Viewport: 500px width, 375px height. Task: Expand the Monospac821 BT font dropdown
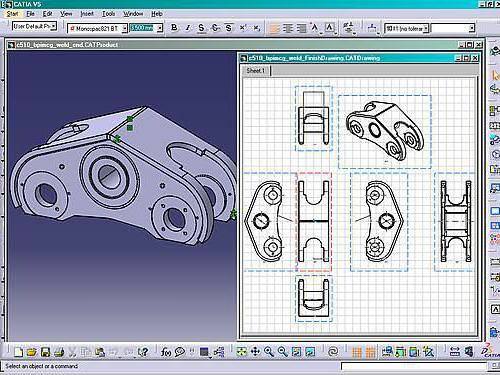[124, 28]
